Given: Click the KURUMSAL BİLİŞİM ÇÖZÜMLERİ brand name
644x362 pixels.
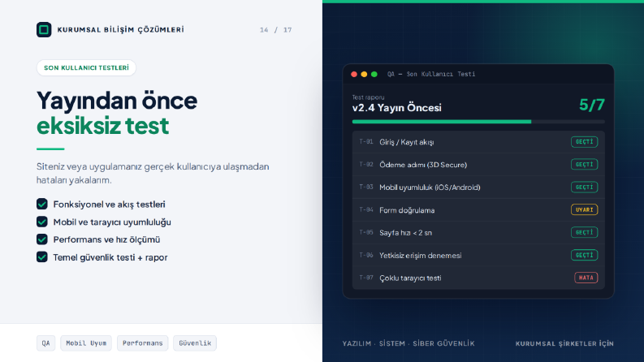Looking at the screenshot, I should click(x=120, y=29).
